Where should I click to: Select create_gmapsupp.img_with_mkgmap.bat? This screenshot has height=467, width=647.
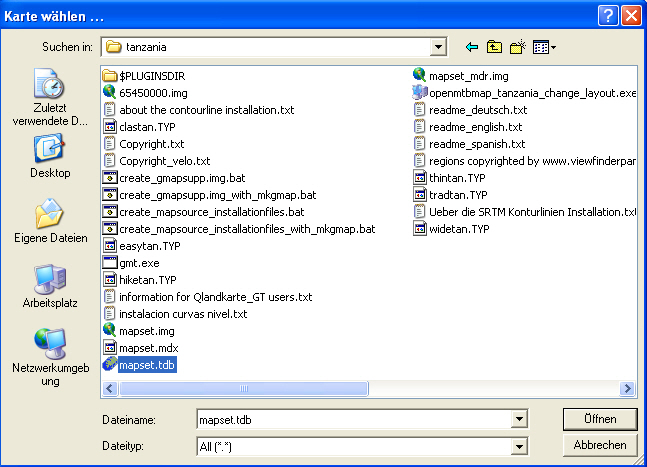(x=217, y=195)
